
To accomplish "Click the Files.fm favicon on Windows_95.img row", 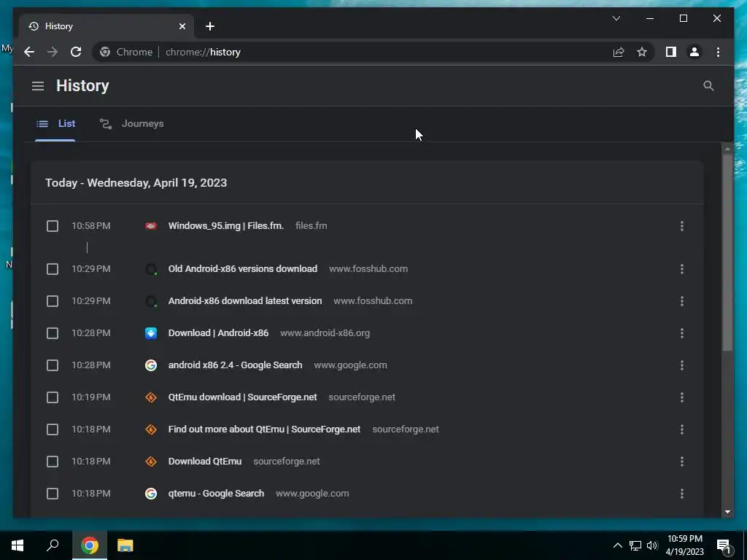I will pyautogui.click(x=151, y=226).
